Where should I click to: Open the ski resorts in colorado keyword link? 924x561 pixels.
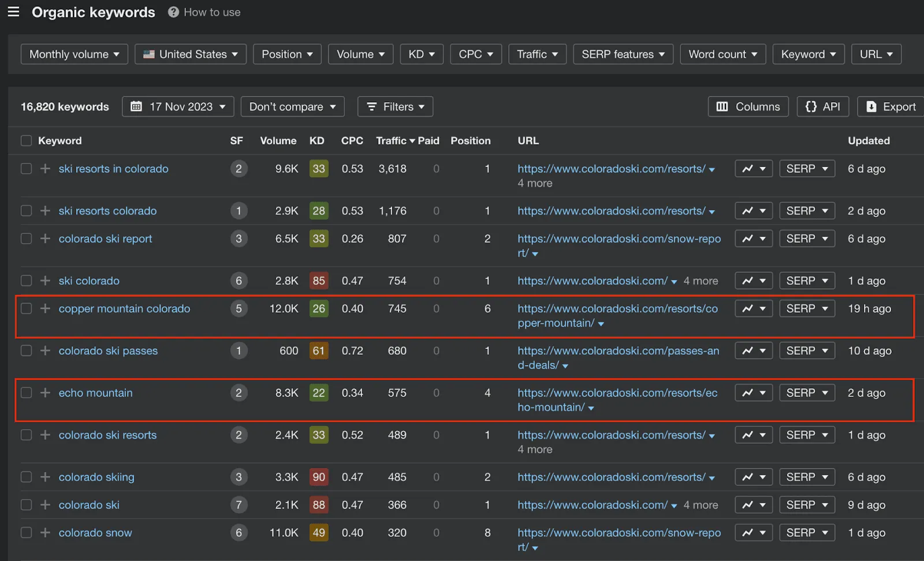pos(113,168)
